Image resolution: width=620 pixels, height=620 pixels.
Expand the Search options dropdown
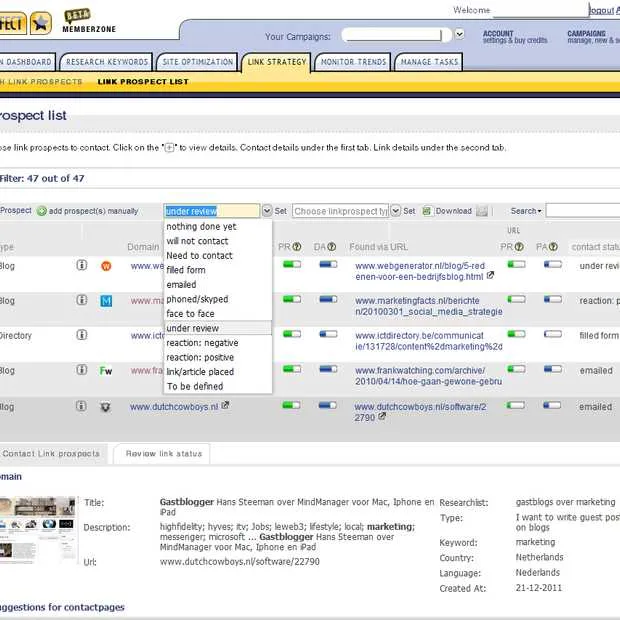[525, 211]
